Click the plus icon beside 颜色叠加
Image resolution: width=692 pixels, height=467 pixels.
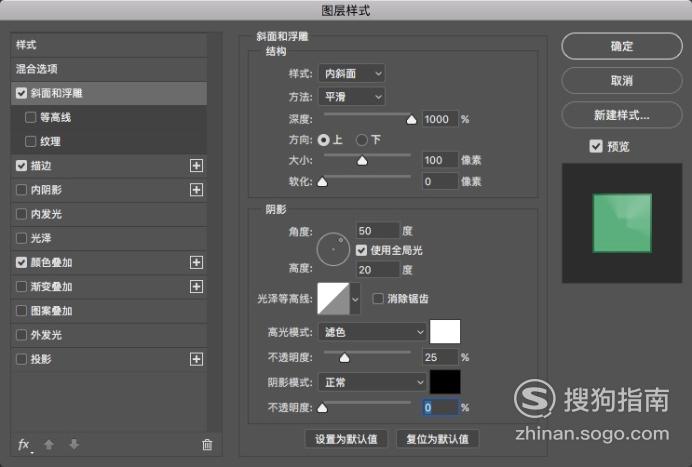pyautogui.click(x=196, y=263)
